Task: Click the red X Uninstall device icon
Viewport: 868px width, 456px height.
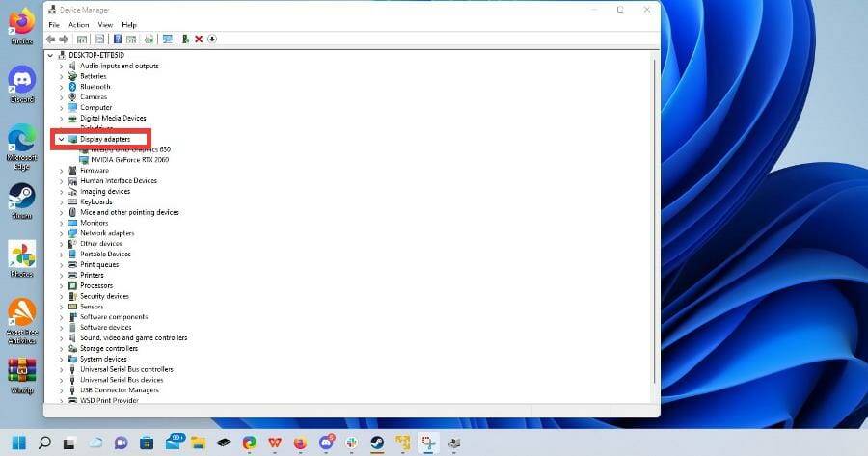Action: tap(199, 40)
